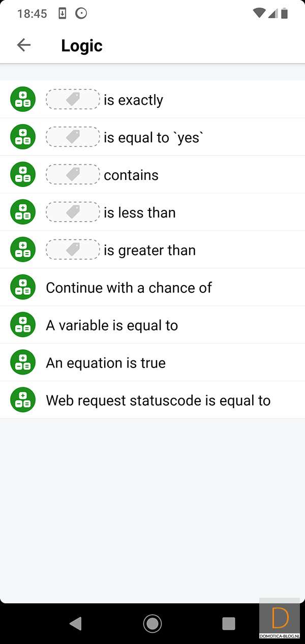Select the tag placeholder before 'is equal to `yes`'
This screenshot has width=305, height=644.
click(x=73, y=137)
